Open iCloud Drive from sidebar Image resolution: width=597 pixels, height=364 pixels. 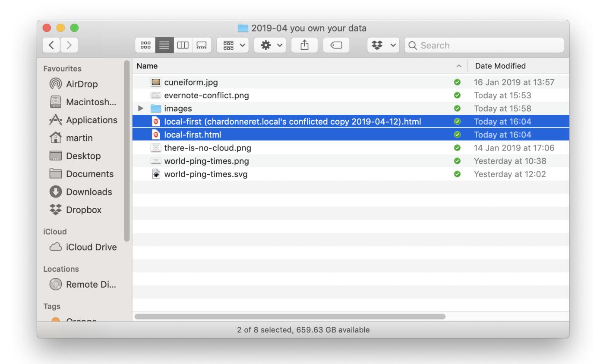coord(91,247)
